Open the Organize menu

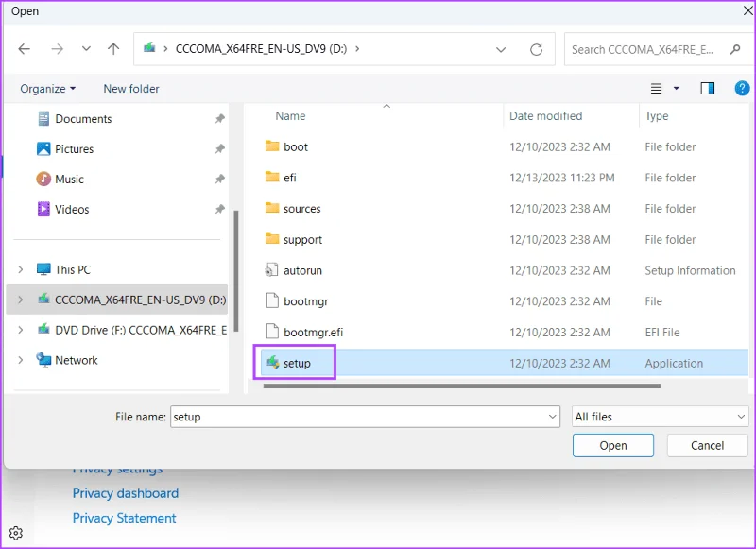click(x=48, y=89)
